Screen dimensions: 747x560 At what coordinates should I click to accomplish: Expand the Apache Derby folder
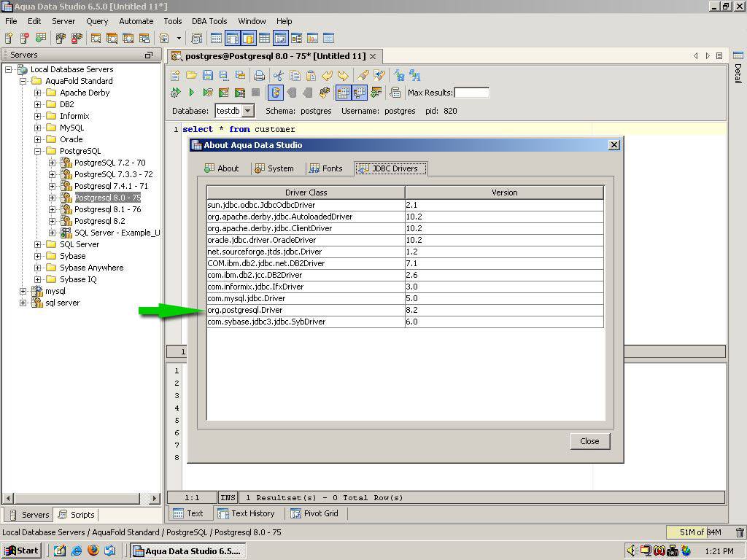coord(38,93)
